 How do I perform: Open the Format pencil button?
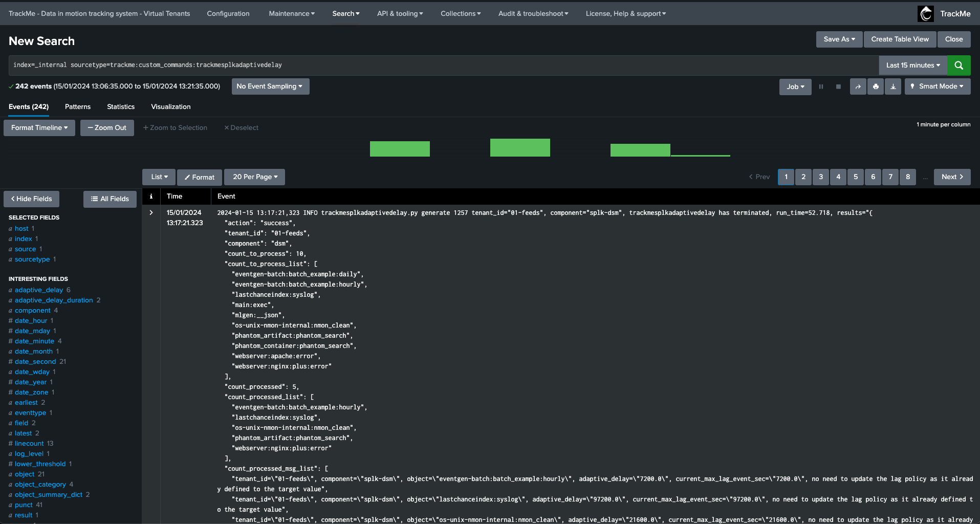coord(200,177)
